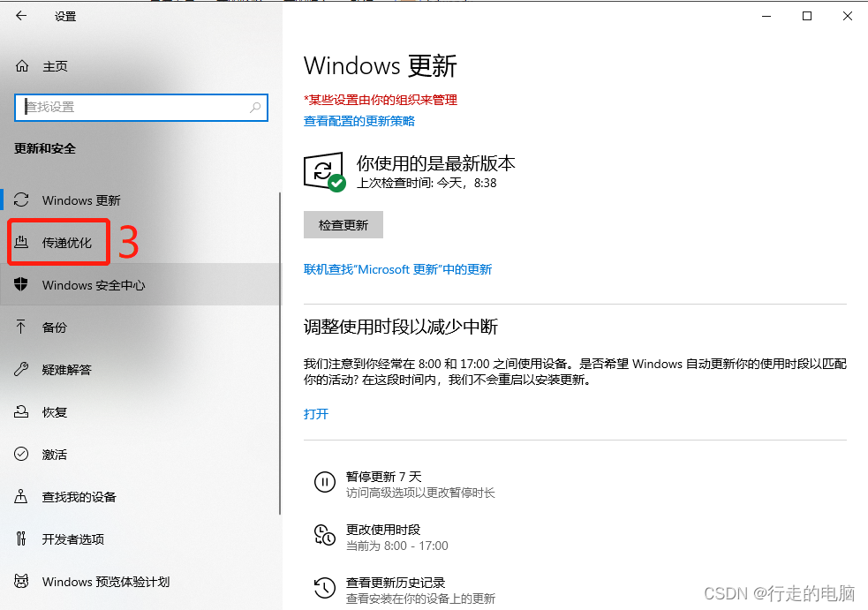Focus the 查找设置 search field
The width and height of the screenshot is (868, 610).
pos(141,108)
